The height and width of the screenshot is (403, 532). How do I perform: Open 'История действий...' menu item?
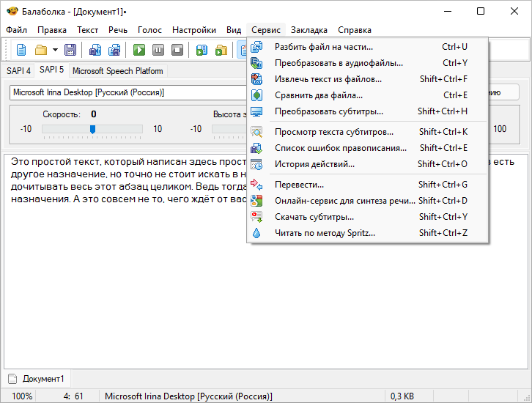[x=314, y=164]
